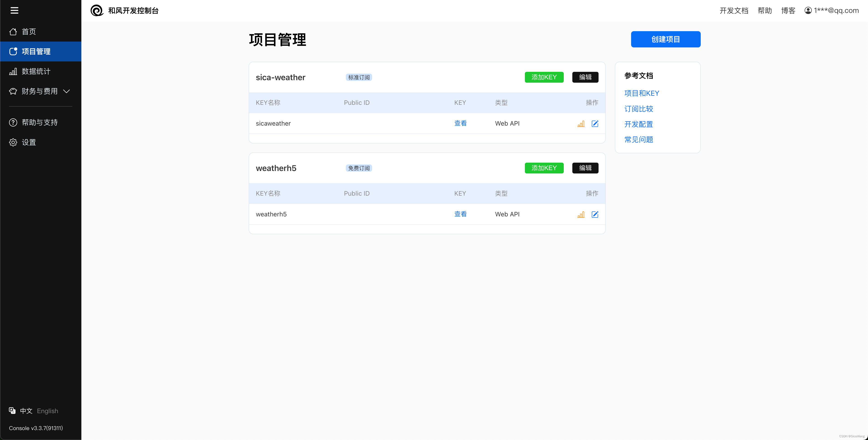The image size is (868, 440).
Task: Click 添加KEY for the sica-weather project
Action: (x=544, y=77)
